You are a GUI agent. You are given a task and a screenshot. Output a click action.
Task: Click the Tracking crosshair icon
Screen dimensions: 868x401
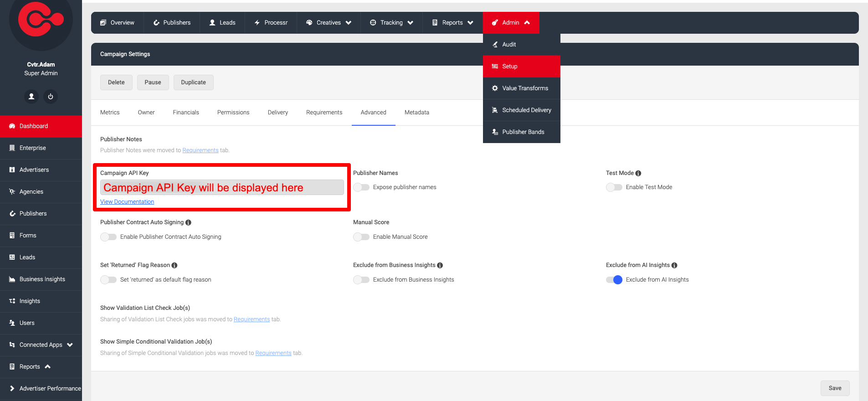coord(373,23)
